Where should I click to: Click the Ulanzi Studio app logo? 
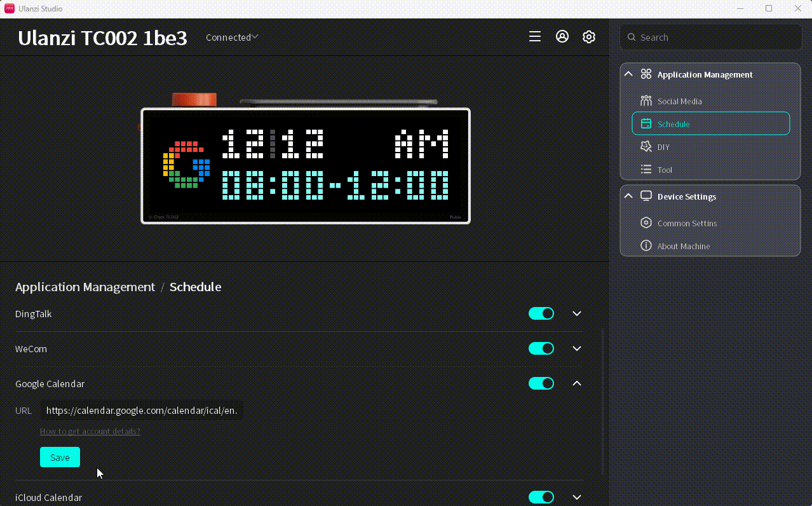10,8
